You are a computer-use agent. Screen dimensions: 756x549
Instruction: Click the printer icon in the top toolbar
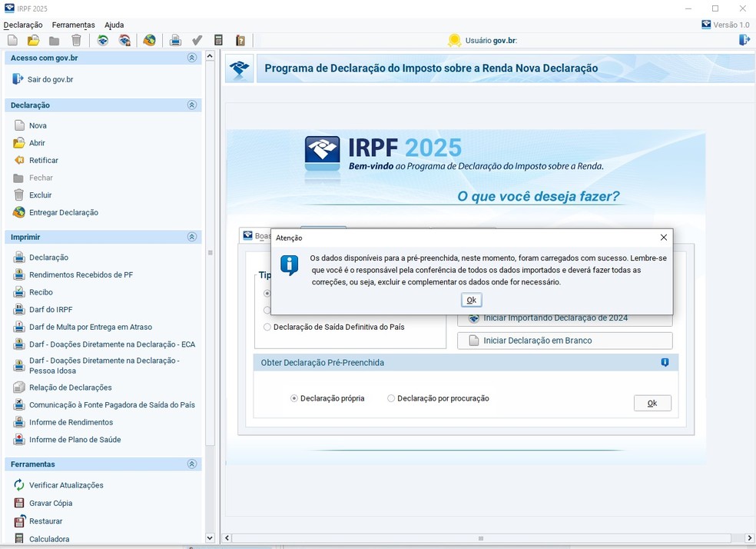click(x=175, y=41)
